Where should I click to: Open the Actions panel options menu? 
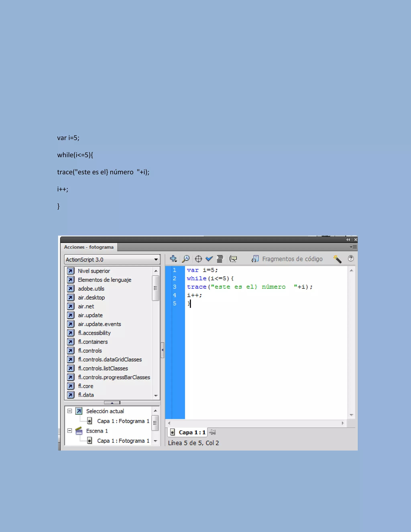(x=354, y=247)
